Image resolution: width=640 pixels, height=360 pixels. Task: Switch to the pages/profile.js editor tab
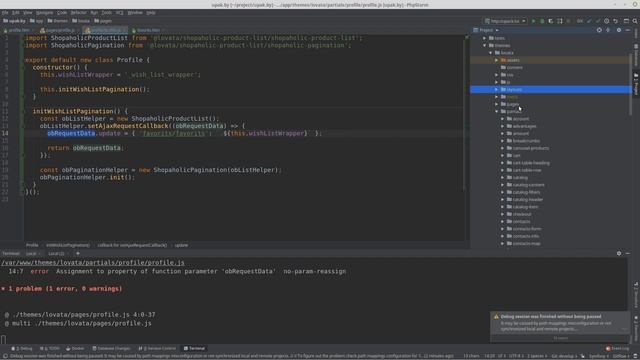[60, 30]
